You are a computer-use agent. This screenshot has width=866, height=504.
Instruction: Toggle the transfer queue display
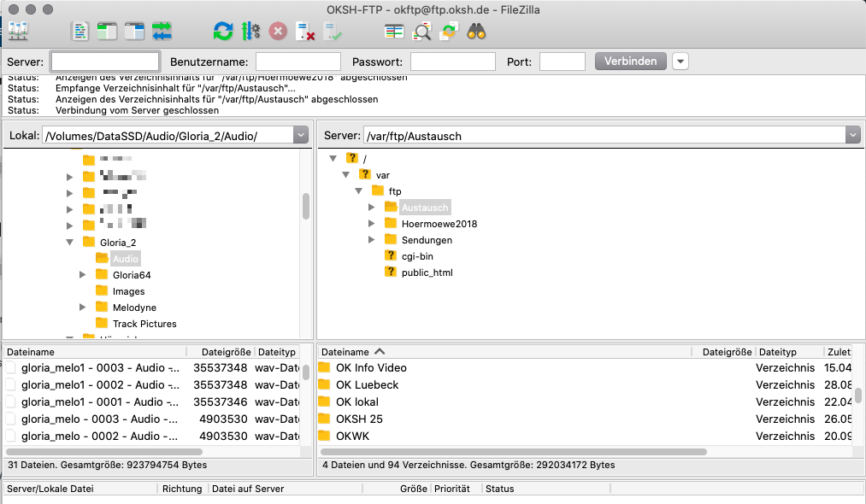[x=162, y=32]
